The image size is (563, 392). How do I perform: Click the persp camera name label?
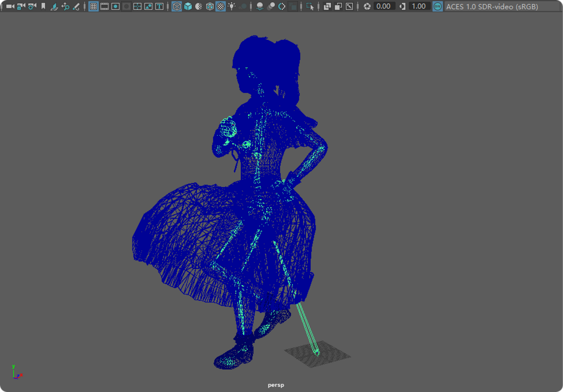tap(276, 385)
